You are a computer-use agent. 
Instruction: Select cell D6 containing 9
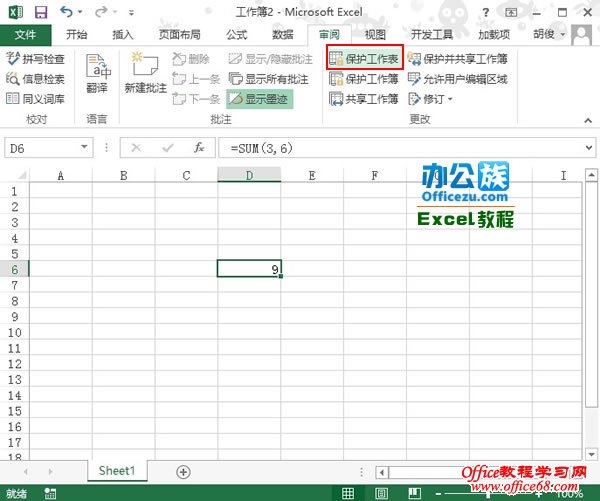(249, 269)
